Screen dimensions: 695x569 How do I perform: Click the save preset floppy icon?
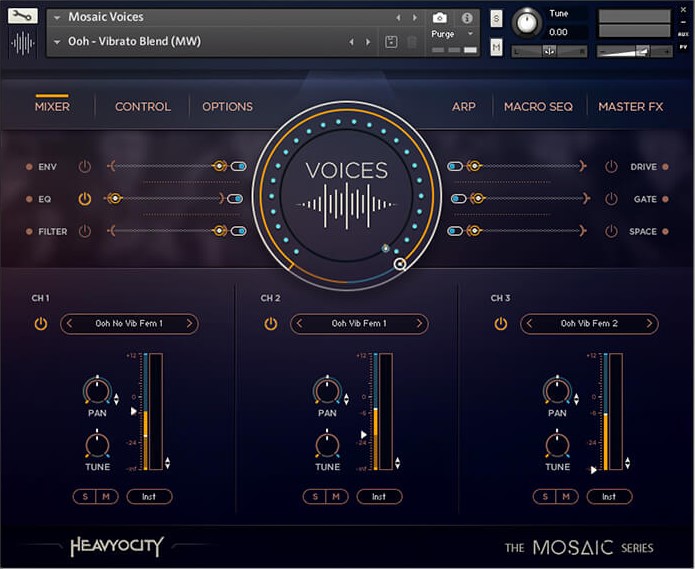click(x=391, y=42)
